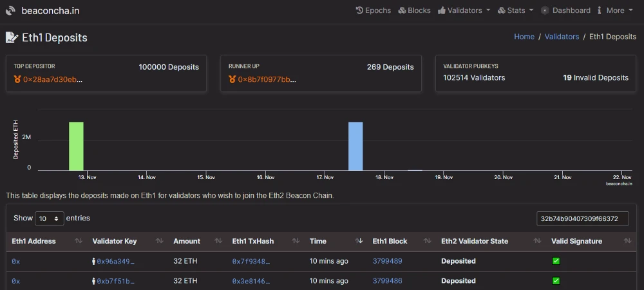
Task: Select the '102514 Validators' text
Action: point(474,77)
